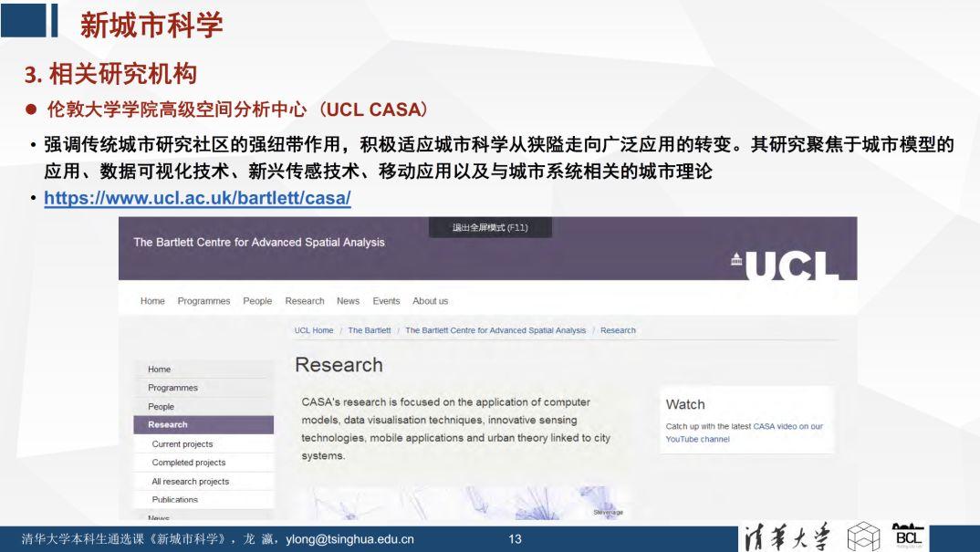Screen dimensions: 980x552
Task: Open Publications in the sidebar
Action: tap(203, 499)
